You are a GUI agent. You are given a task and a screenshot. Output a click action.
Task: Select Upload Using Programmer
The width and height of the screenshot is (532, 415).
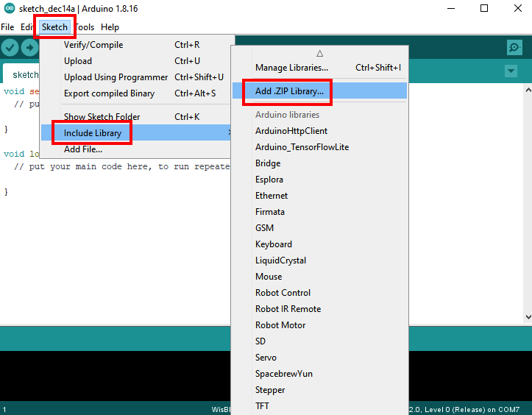click(135, 77)
